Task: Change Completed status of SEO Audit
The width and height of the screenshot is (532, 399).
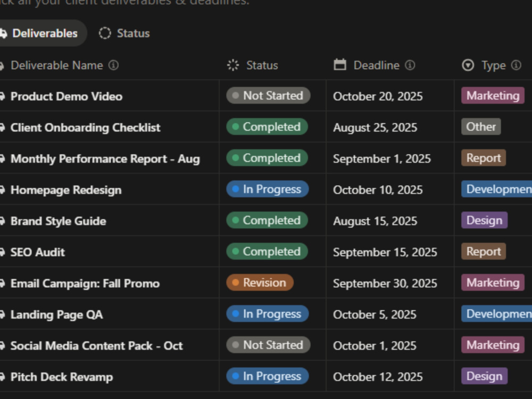Action: (x=267, y=252)
